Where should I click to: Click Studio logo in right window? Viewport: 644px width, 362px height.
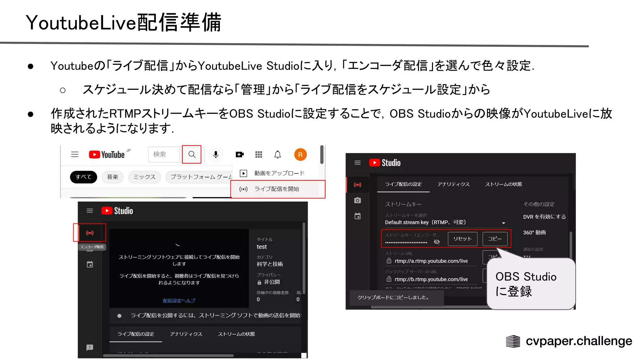point(385,163)
